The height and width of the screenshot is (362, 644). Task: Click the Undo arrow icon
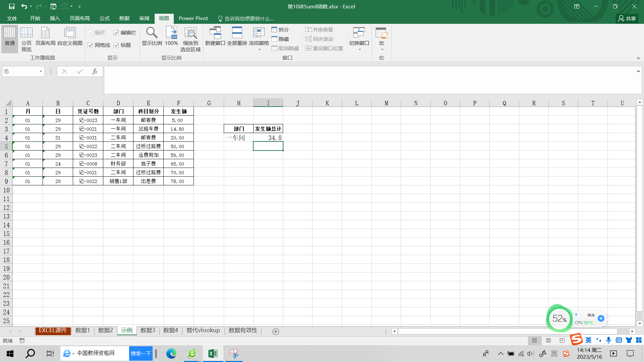(24, 6)
